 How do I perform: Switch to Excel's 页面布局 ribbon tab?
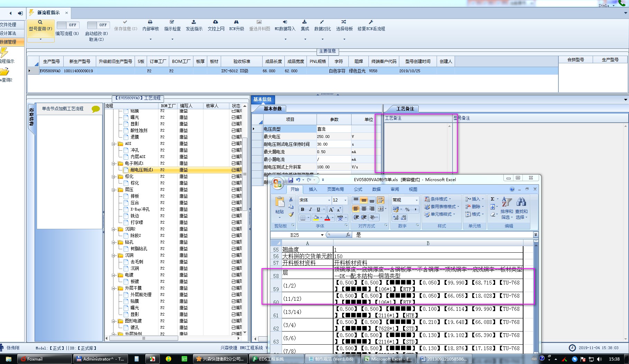coord(335,189)
